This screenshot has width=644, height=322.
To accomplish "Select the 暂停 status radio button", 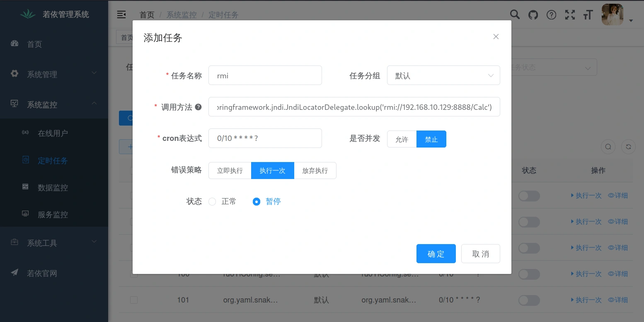I will [x=257, y=202].
